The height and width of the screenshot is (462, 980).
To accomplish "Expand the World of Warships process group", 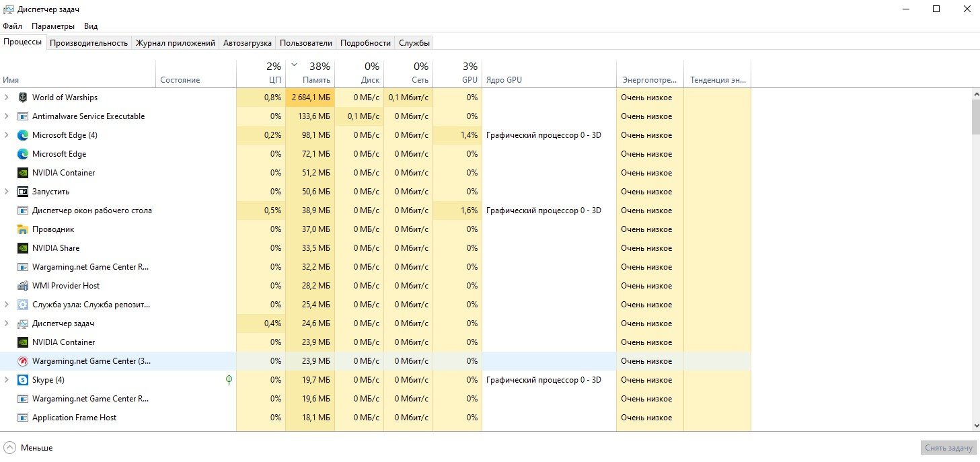I will pyautogui.click(x=7, y=98).
